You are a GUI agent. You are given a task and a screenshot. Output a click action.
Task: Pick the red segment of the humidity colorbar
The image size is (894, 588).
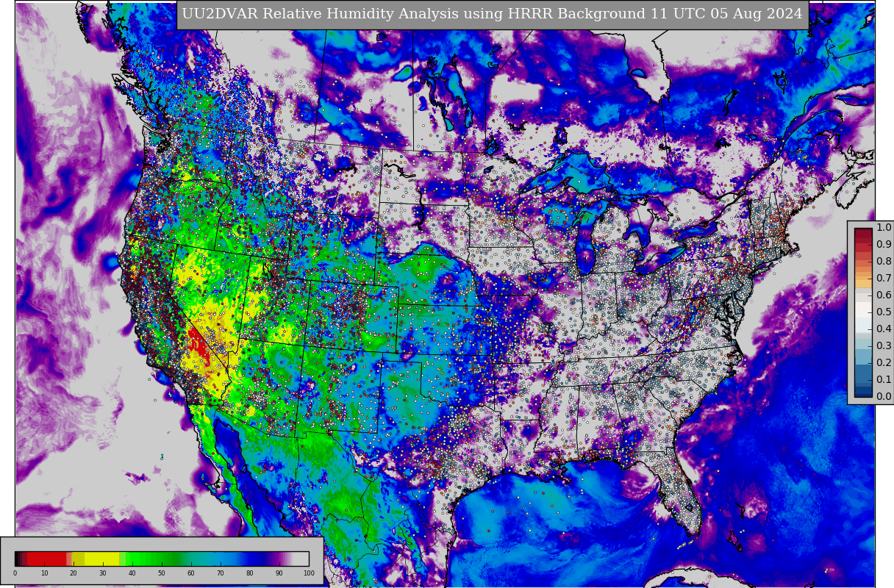point(46,559)
